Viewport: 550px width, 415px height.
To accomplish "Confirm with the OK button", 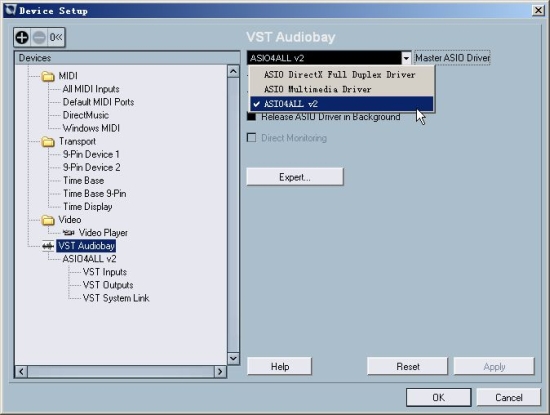I will pos(438,397).
